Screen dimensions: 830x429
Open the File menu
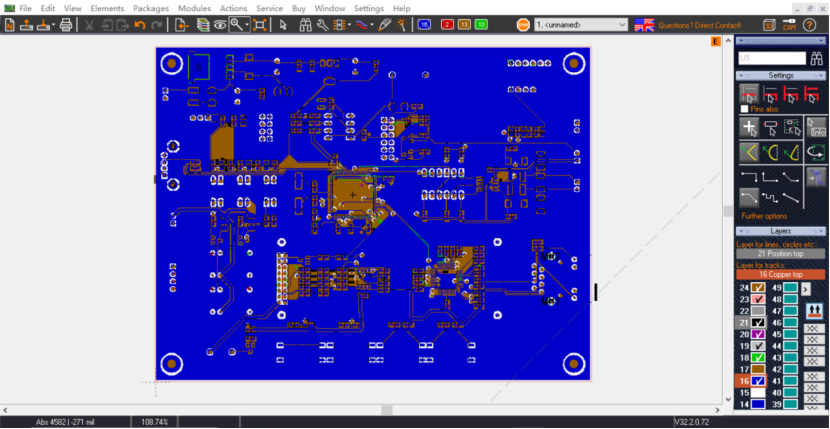pos(25,8)
